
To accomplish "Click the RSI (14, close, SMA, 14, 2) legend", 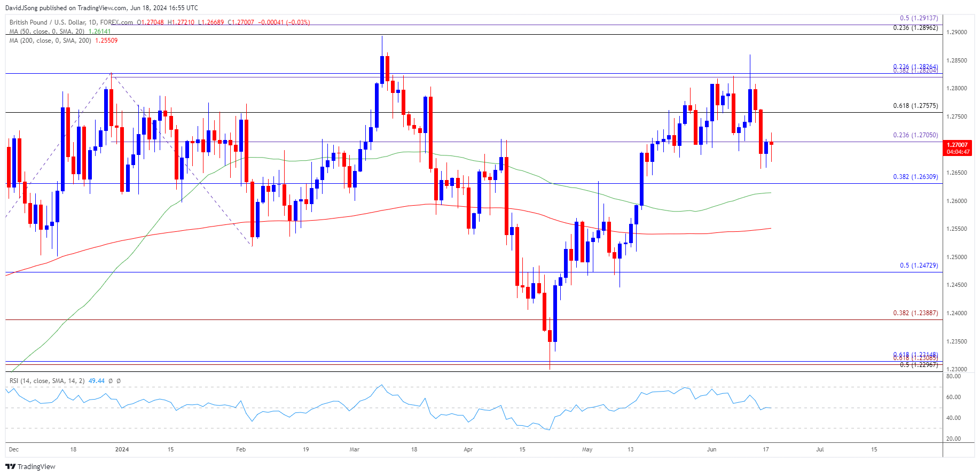I will point(47,381).
